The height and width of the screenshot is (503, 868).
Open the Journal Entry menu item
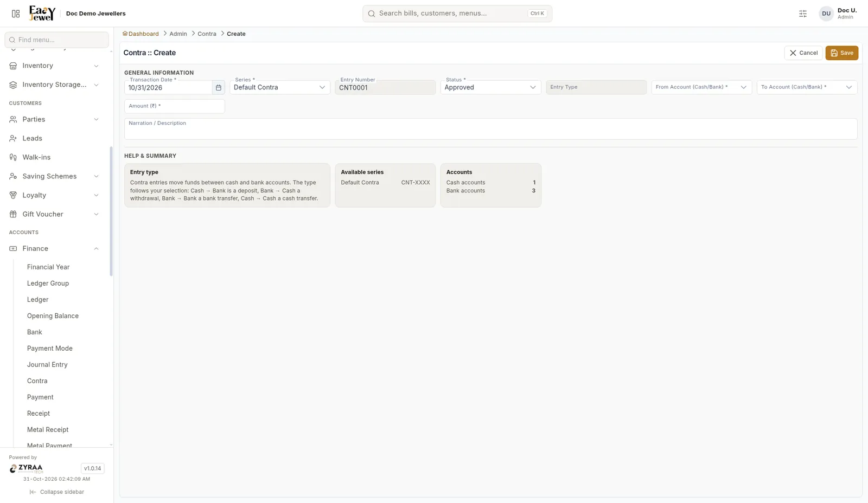(x=47, y=365)
